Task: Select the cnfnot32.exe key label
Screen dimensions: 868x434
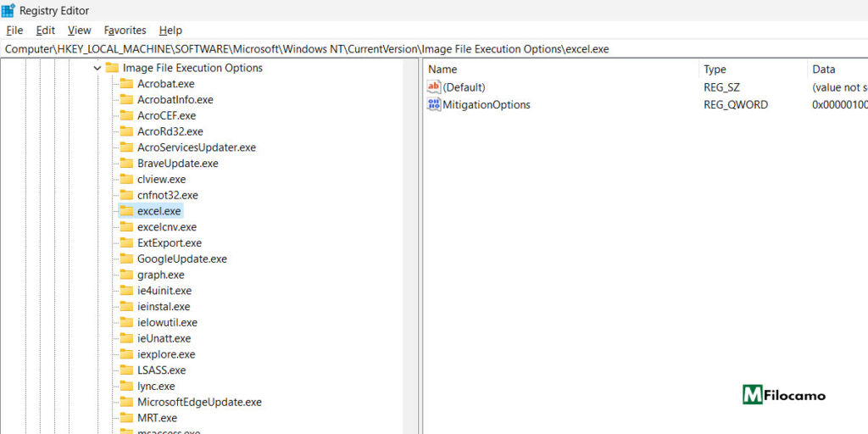Action: pyautogui.click(x=168, y=196)
